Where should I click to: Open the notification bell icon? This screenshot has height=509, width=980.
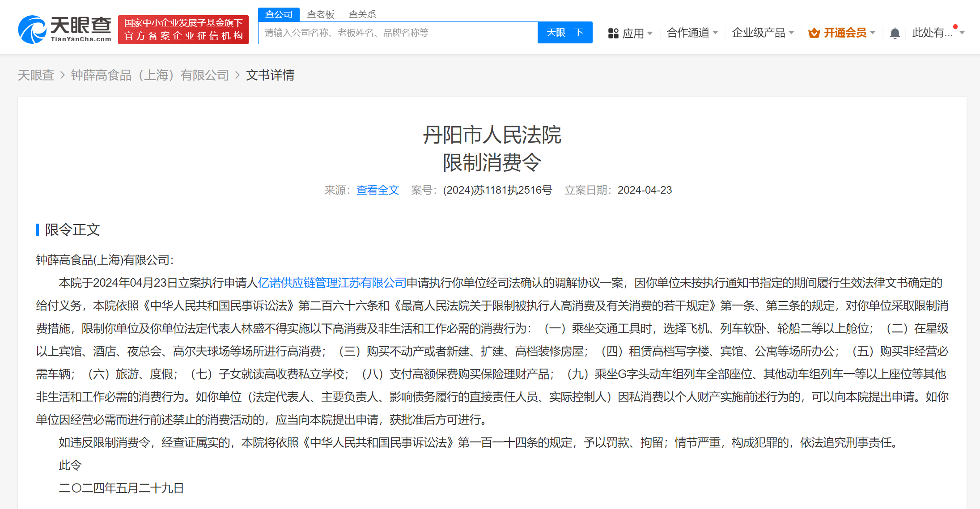coord(895,33)
